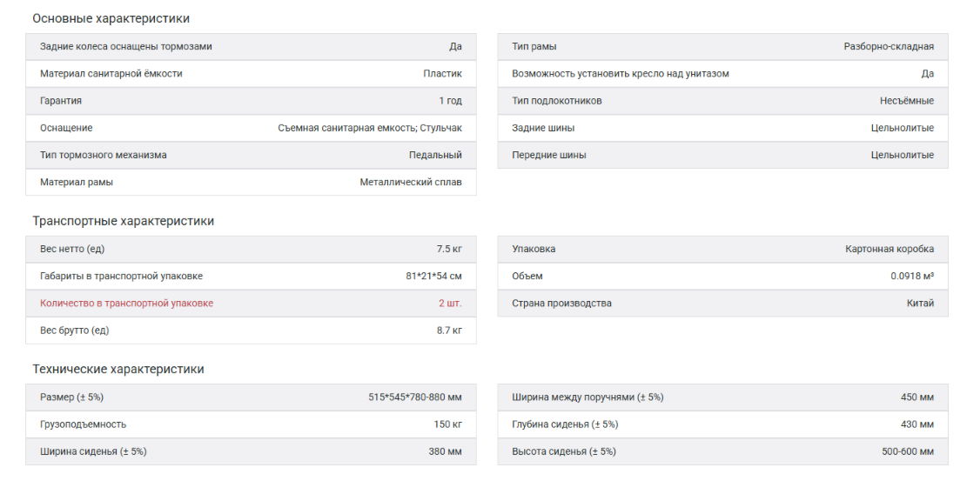Select the 'Гарантия' row label
This screenshot has height=494, width=980.
(x=61, y=101)
